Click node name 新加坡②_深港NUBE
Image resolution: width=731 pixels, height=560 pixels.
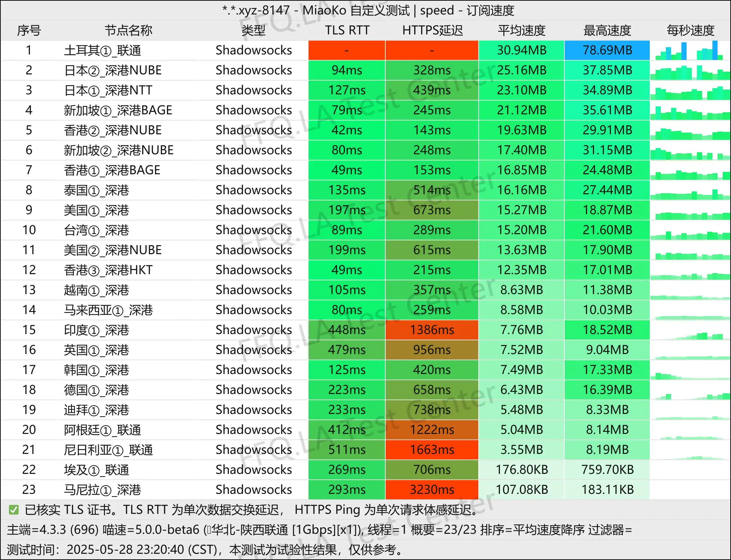pyautogui.click(x=118, y=151)
